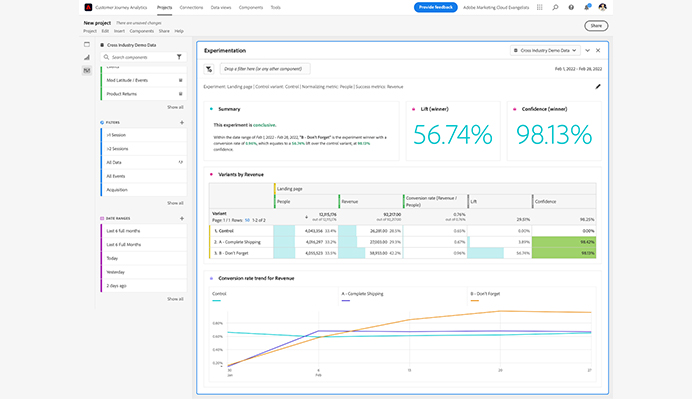Add a new date range with plus icon
This screenshot has height=399, width=692.
pyautogui.click(x=182, y=218)
